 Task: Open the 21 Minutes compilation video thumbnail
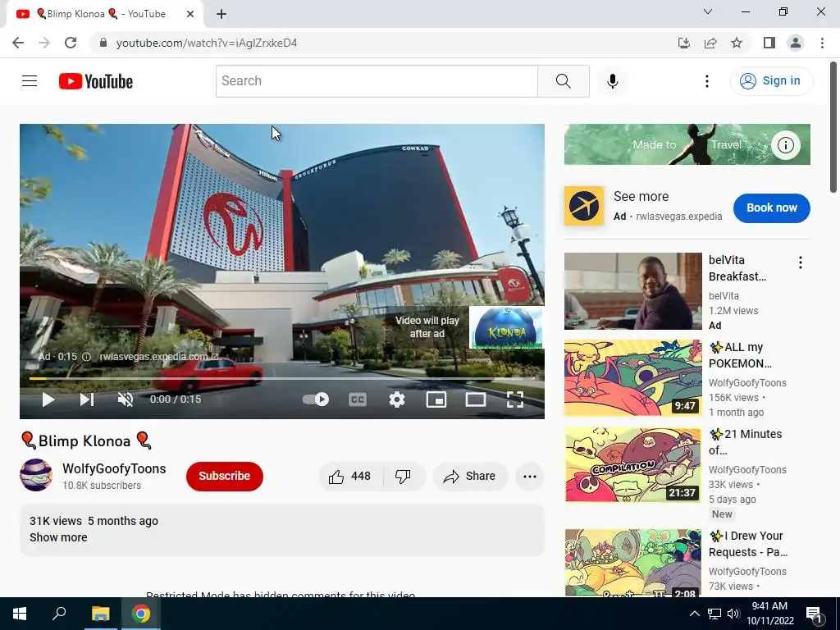tap(632, 464)
